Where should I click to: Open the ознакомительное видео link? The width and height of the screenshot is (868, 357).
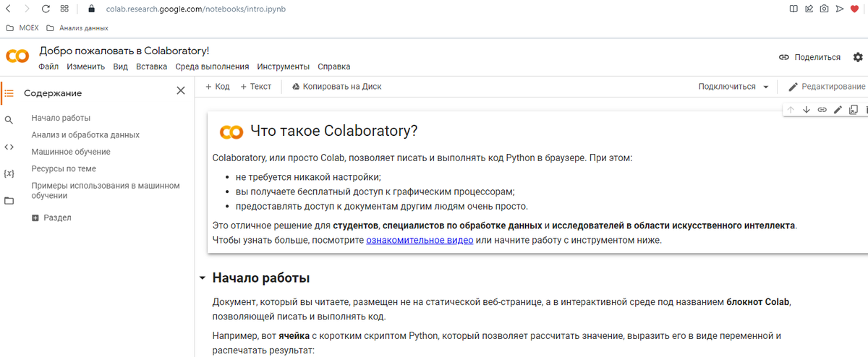420,240
